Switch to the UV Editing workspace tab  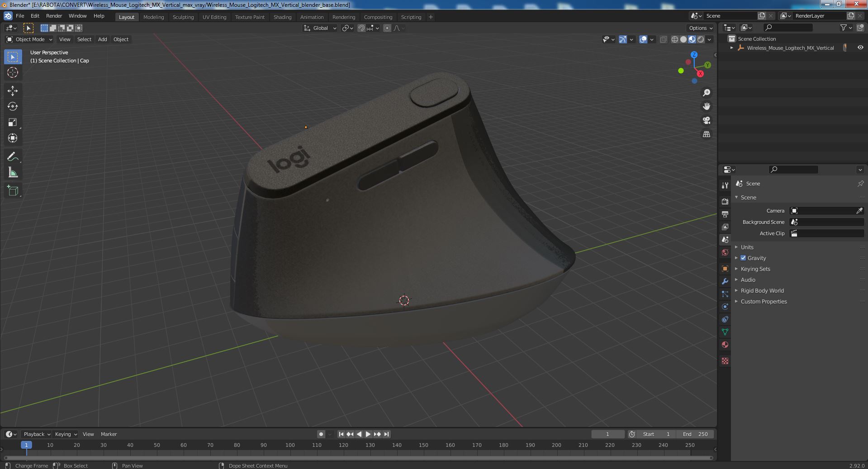click(214, 17)
